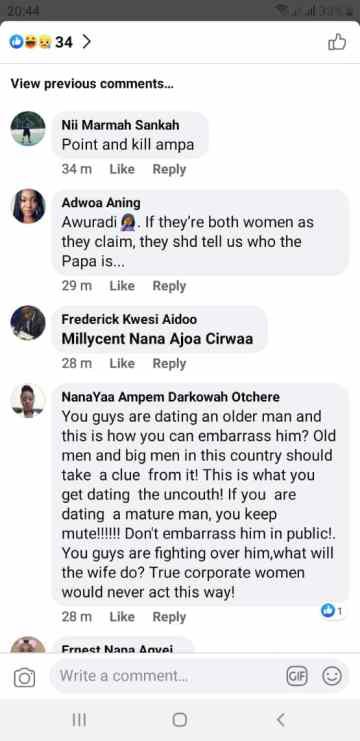Image resolution: width=360 pixels, height=741 pixels.
Task: Reply to NanaYaa Ampem Darkowah Otchere's comment
Action: coord(169,617)
